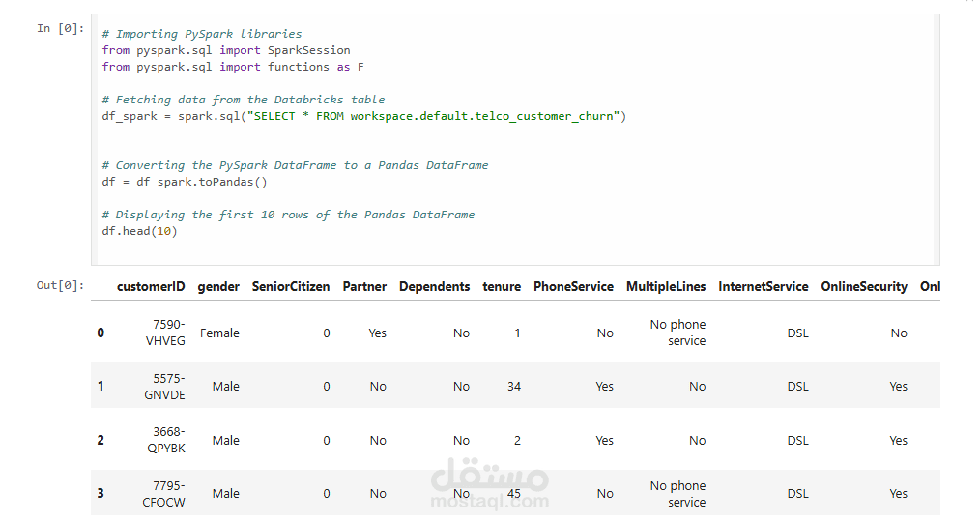Click the customerID column header
The height and width of the screenshot is (522, 980).
point(151,286)
